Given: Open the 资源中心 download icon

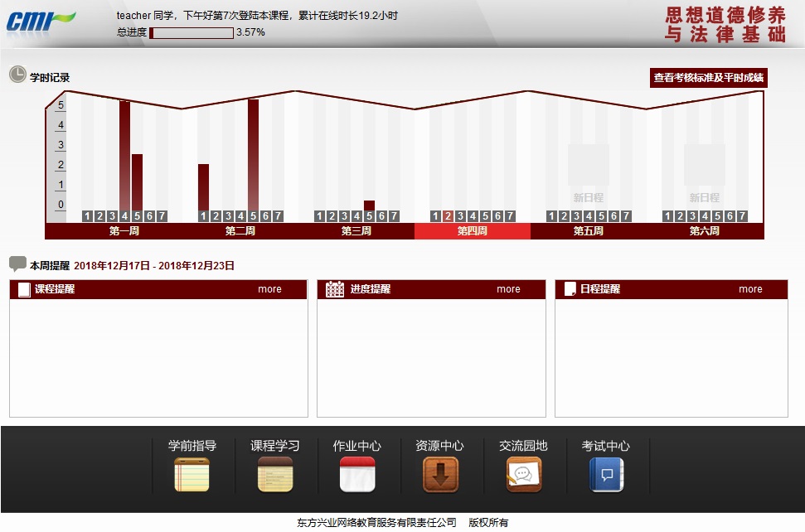Looking at the screenshot, I should pyautogui.click(x=440, y=475).
